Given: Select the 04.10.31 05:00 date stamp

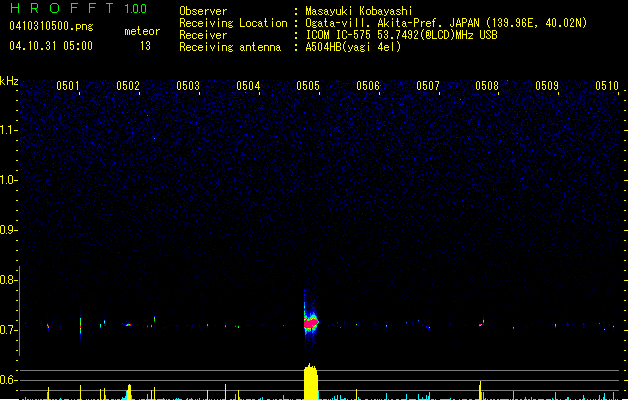Looking at the screenshot, I should tap(52, 46).
